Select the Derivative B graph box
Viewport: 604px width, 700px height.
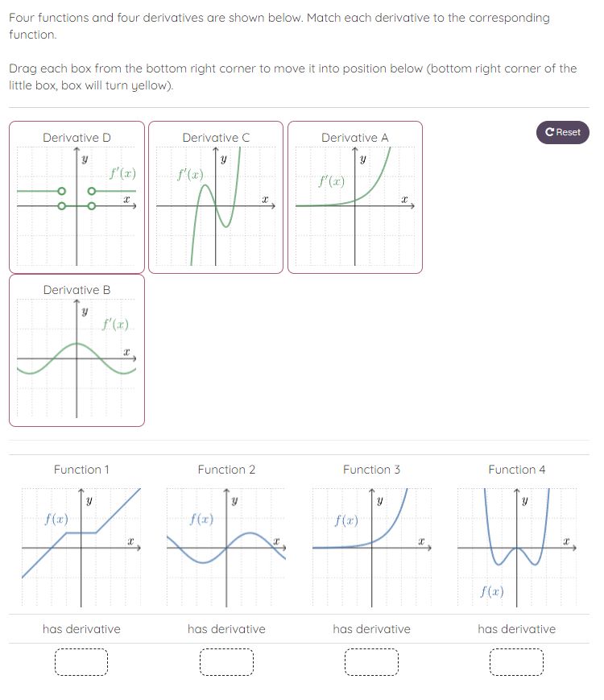(77, 350)
